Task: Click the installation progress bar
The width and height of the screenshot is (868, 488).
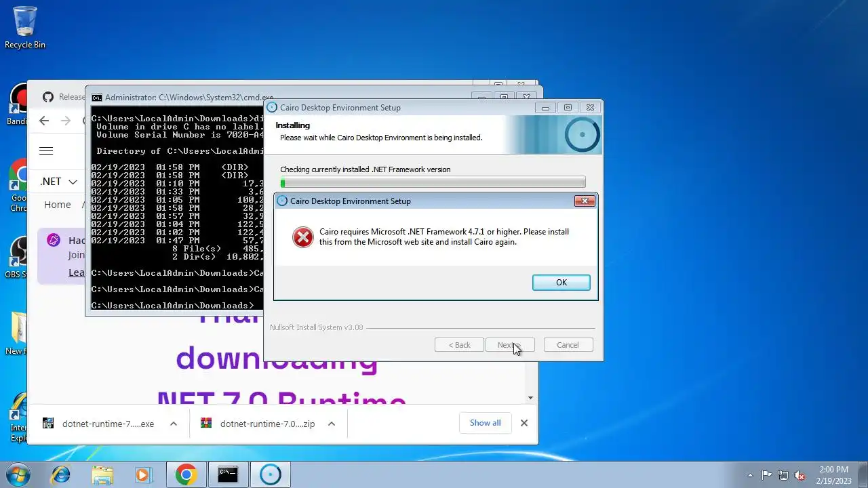Action: pyautogui.click(x=433, y=182)
